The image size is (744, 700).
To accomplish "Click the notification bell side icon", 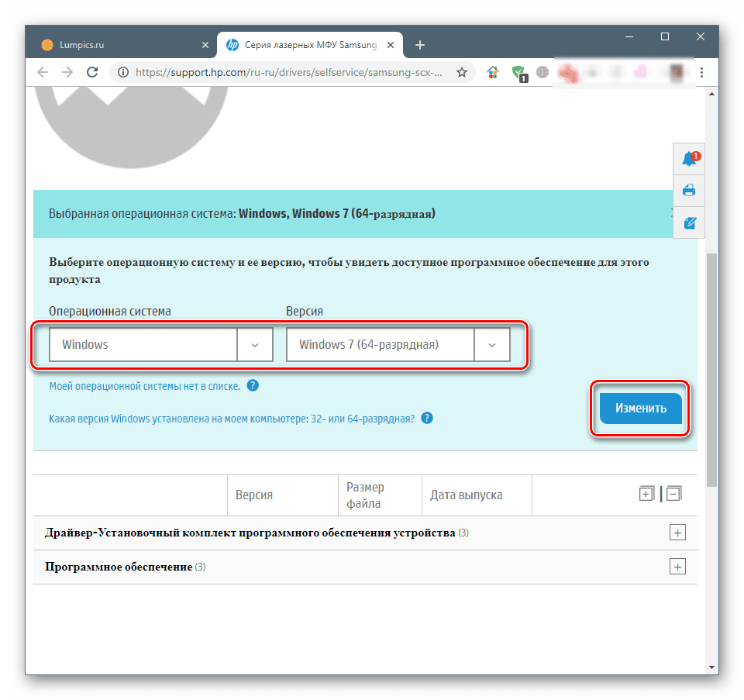I will click(x=690, y=158).
